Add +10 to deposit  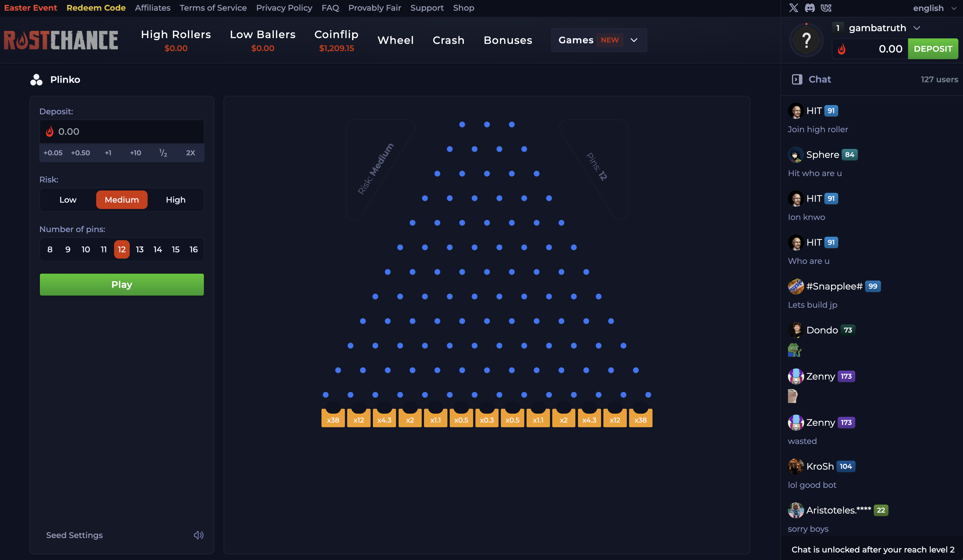[x=136, y=153]
